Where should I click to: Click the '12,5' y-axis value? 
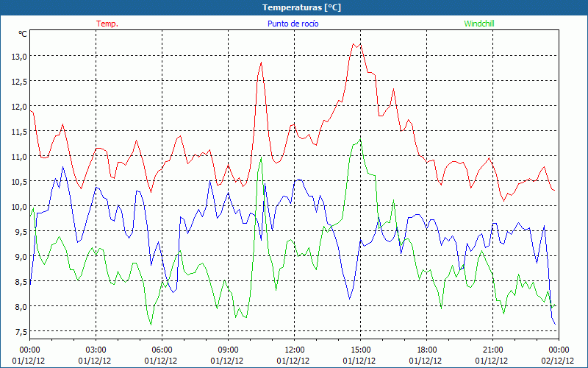(x=19, y=82)
